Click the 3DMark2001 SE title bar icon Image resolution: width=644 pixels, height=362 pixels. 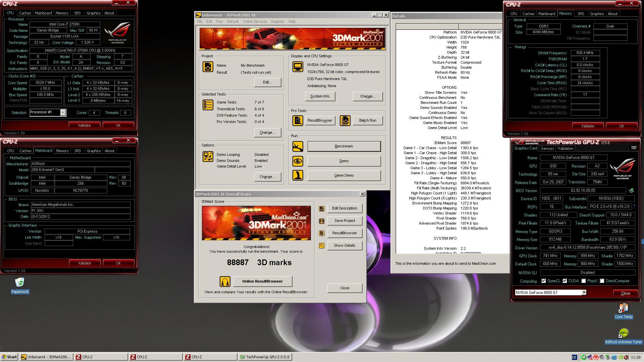point(199,15)
